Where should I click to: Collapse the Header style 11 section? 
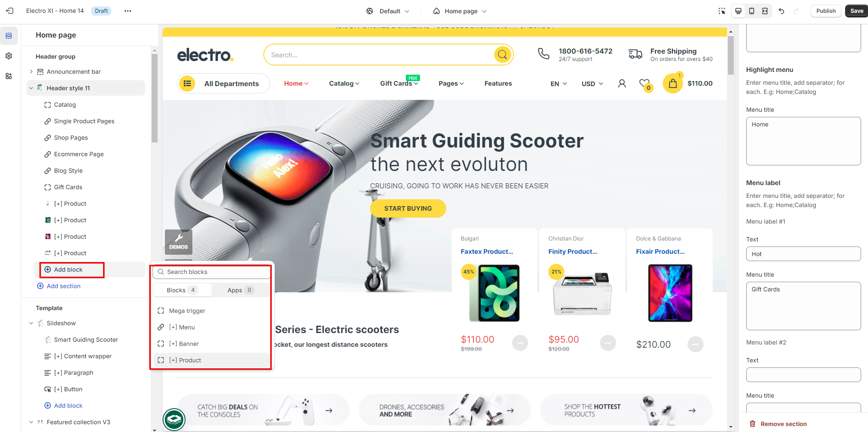click(31, 88)
